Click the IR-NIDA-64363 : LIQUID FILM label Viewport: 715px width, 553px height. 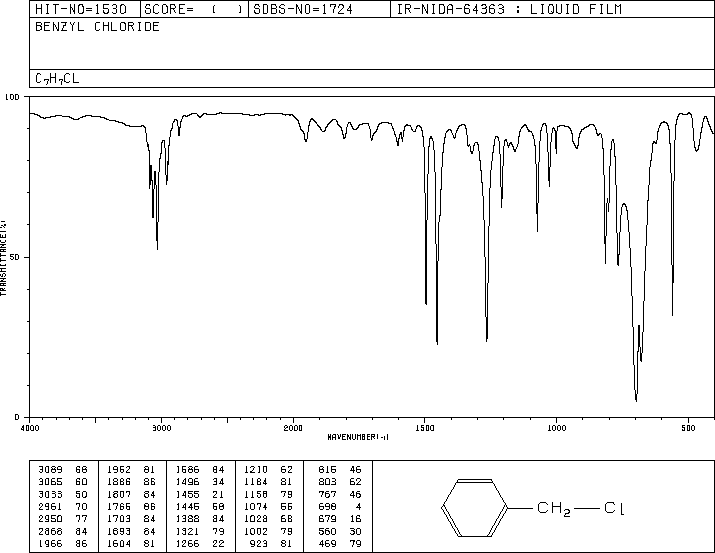(x=509, y=9)
